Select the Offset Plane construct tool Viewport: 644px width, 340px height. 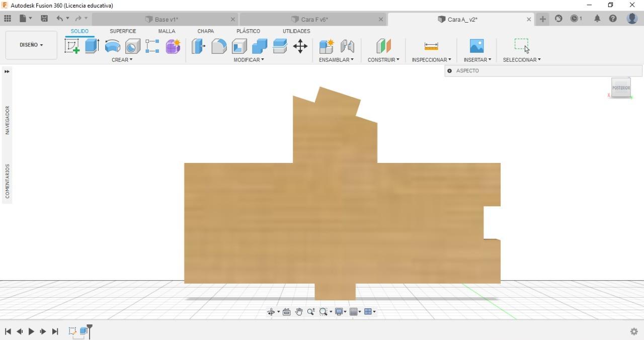tap(383, 46)
